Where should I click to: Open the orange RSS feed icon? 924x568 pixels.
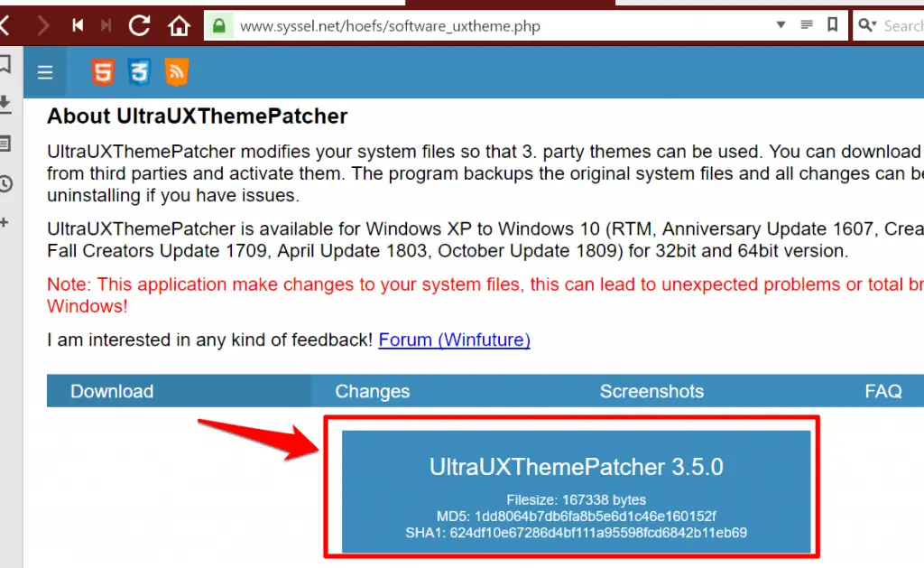pos(176,72)
